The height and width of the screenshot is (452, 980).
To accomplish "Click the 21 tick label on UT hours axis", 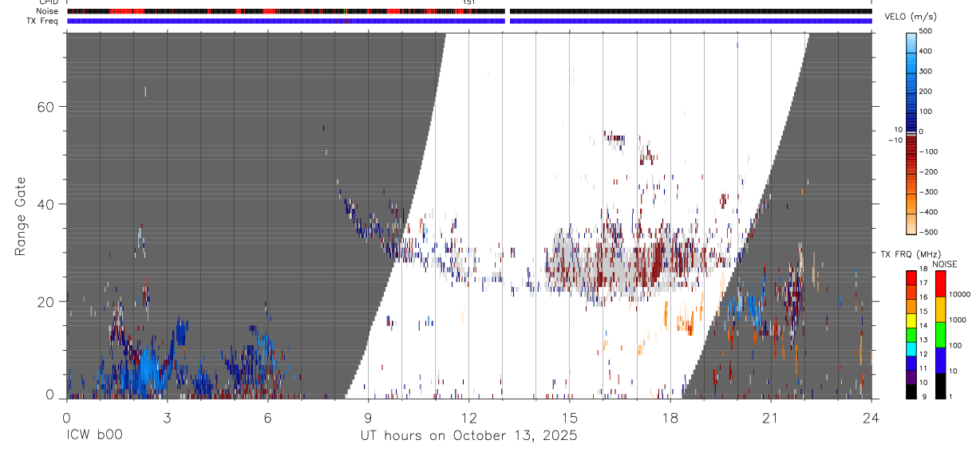I will pos(771,417).
